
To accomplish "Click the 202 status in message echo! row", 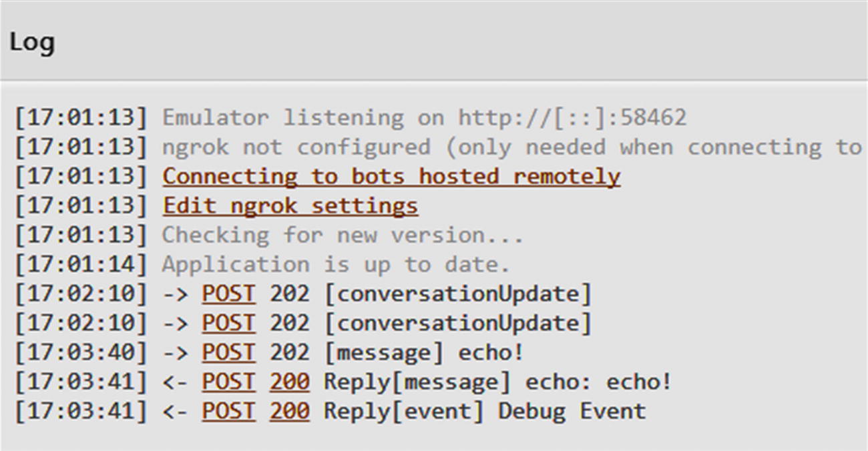I will tap(289, 353).
